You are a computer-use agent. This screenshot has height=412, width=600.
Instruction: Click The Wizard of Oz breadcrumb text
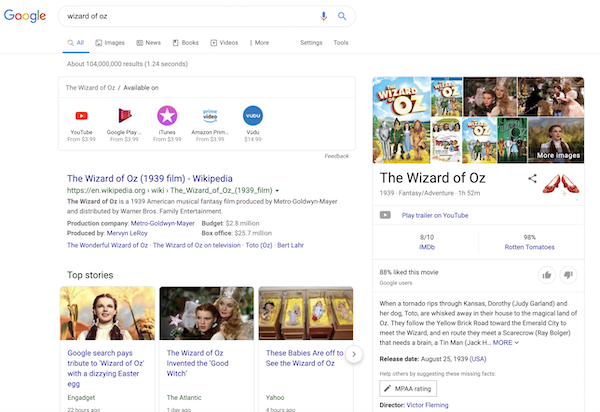click(x=90, y=88)
